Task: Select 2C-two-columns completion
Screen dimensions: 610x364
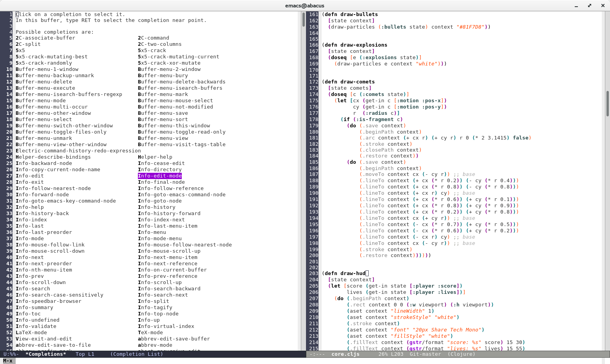Action: [x=160, y=44]
